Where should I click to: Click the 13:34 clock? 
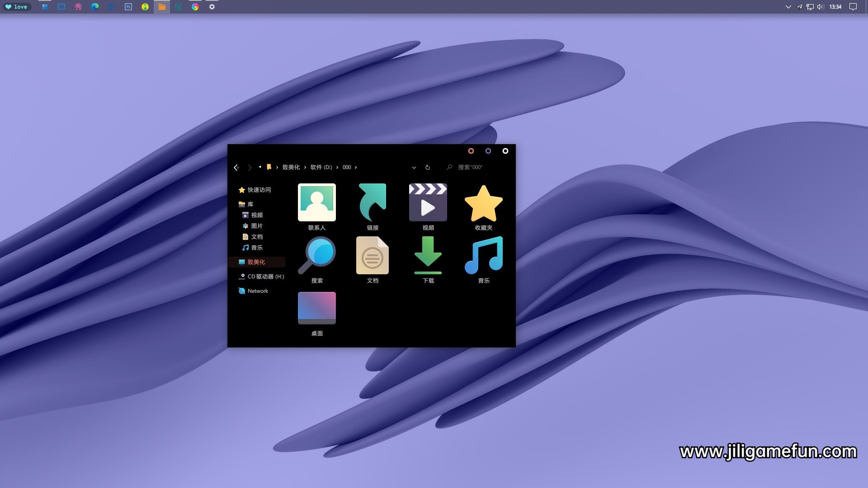click(835, 7)
